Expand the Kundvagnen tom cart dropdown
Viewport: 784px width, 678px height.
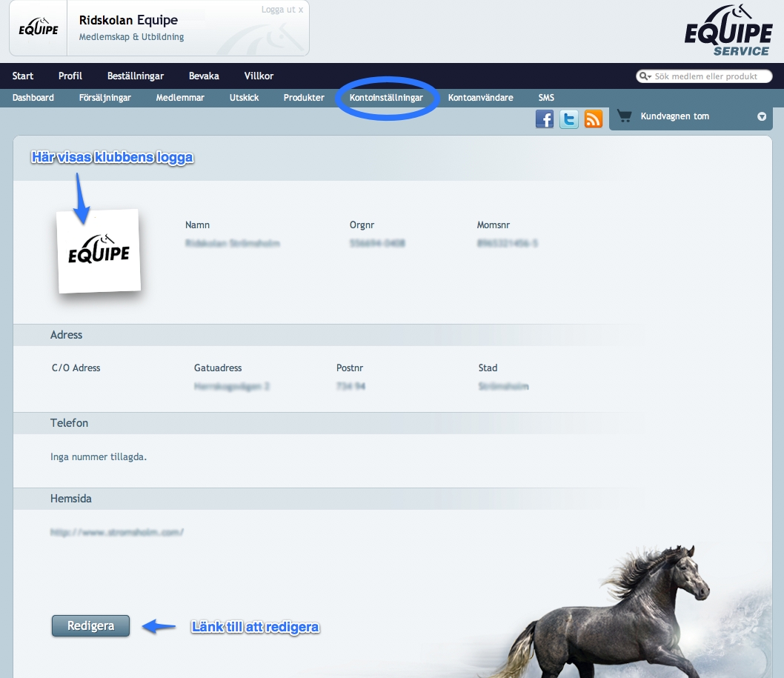pos(762,116)
